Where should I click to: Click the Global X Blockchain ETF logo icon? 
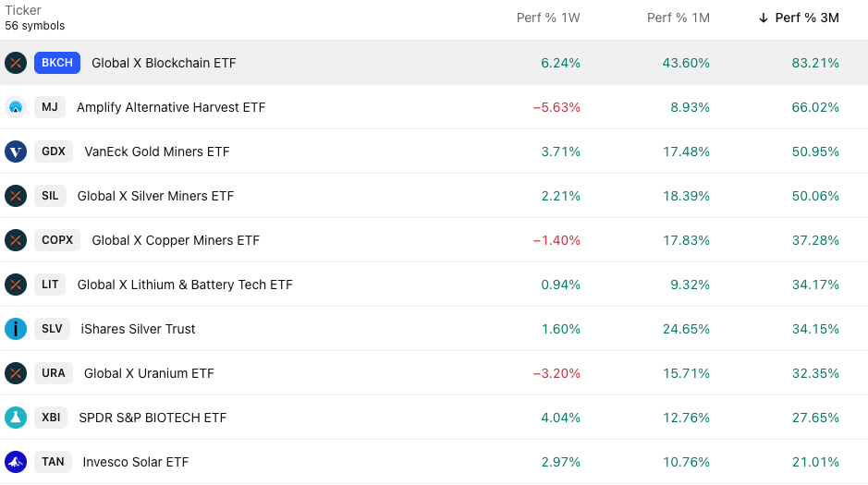click(16, 63)
